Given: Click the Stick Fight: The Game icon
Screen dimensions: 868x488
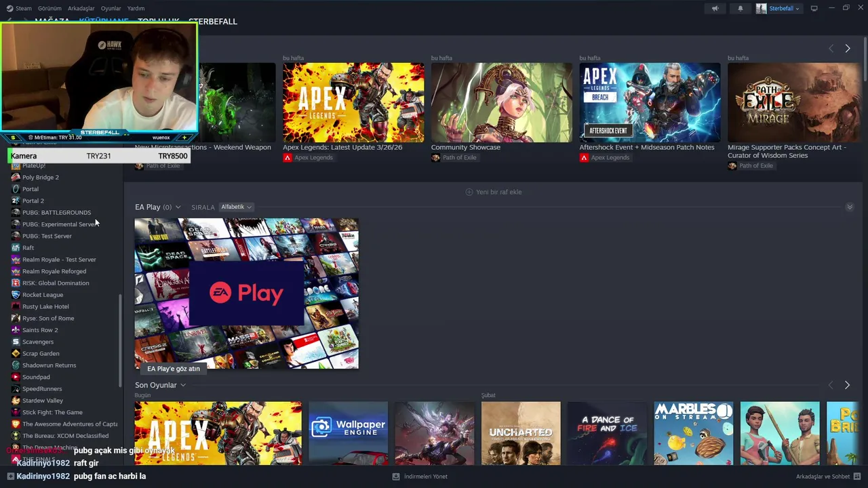Looking at the screenshot, I should coord(16,412).
